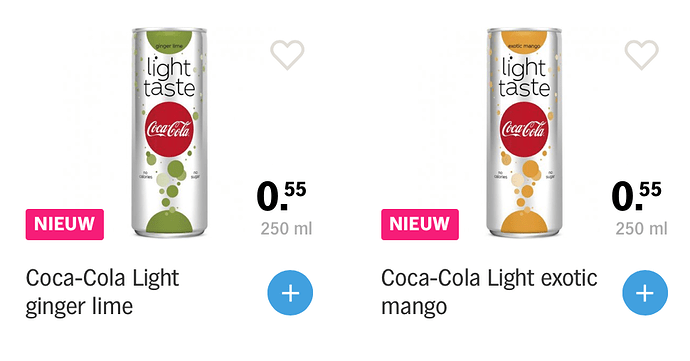Click the light taste text on green can

pos(169,77)
